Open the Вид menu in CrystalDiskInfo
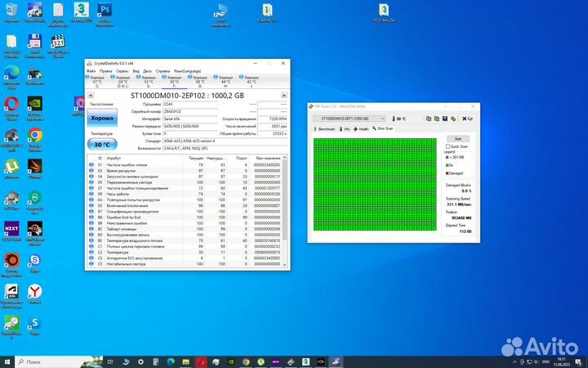Screen dimensions: 588x368 point(136,71)
